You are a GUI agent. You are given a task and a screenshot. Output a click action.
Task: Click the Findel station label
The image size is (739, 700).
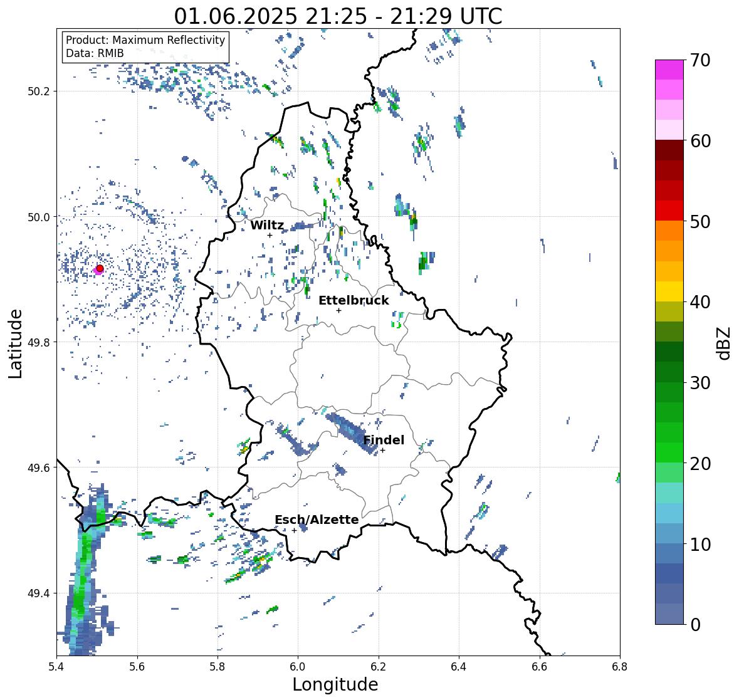tap(384, 440)
